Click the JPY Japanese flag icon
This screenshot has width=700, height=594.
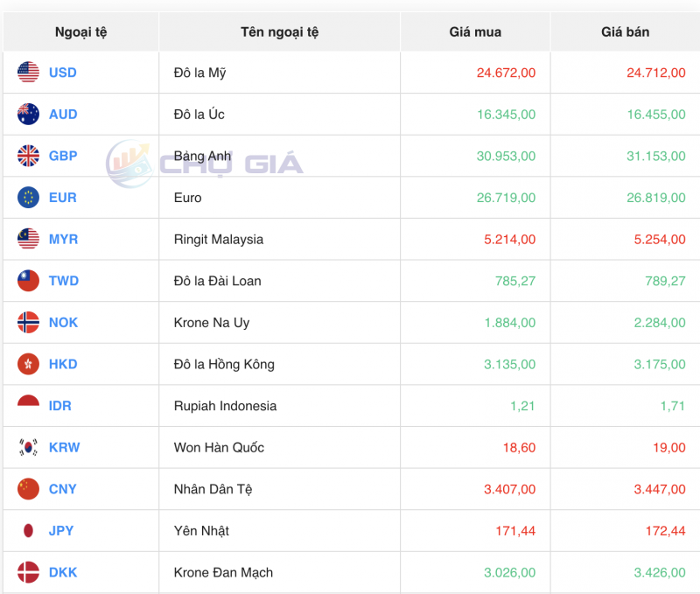click(27, 530)
